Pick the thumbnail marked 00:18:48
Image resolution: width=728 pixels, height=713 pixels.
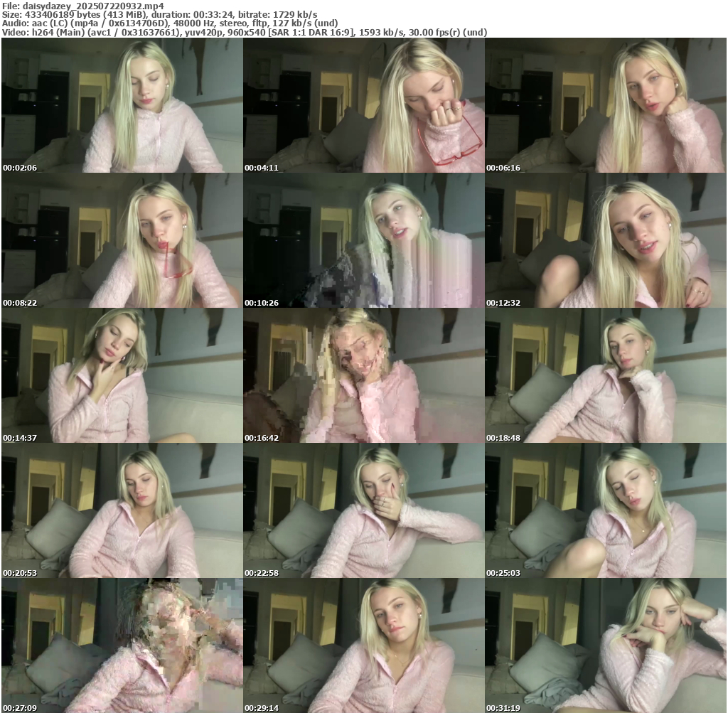(606, 375)
